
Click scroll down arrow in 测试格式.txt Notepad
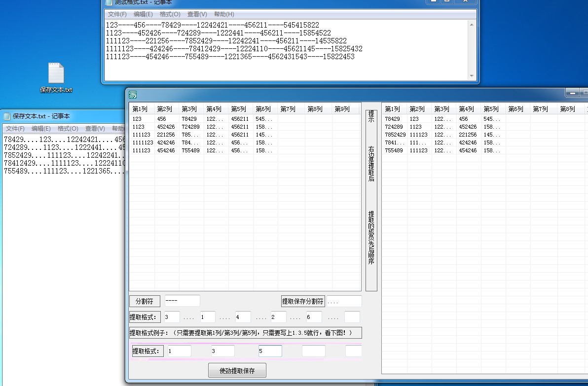click(x=472, y=76)
